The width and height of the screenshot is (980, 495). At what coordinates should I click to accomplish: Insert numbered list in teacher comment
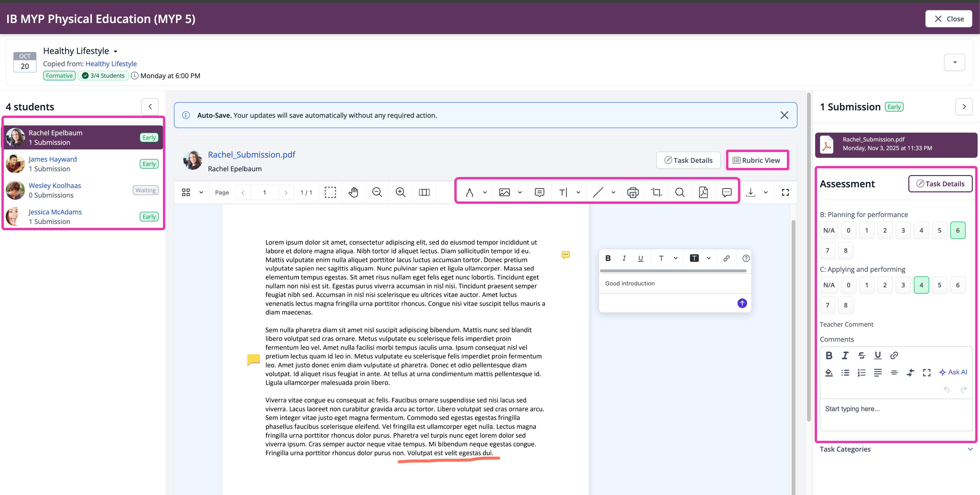pos(862,372)
